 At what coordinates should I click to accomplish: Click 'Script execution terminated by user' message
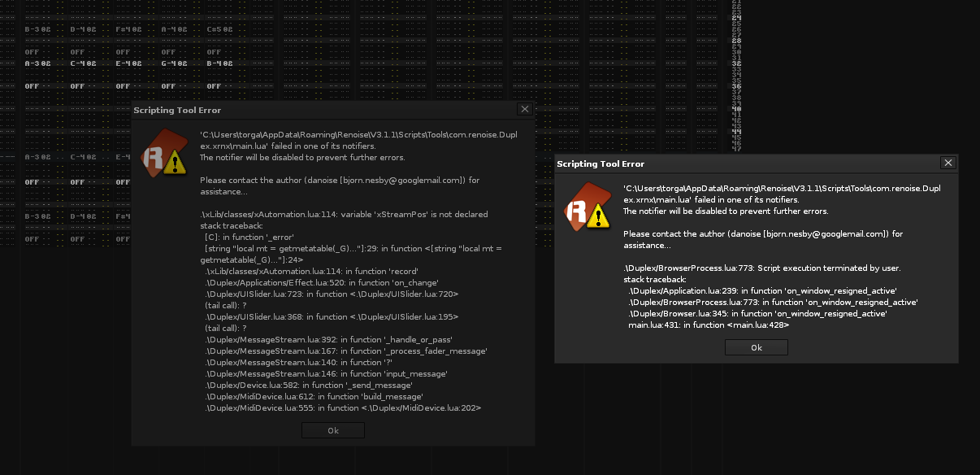(x=762, y=268)
